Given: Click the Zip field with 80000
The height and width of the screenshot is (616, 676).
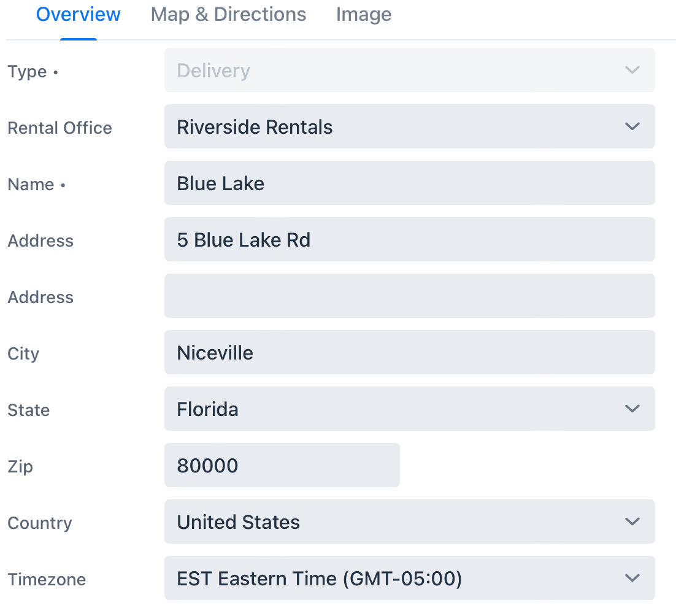Looking at the screenshot, I should coord(282,466).
